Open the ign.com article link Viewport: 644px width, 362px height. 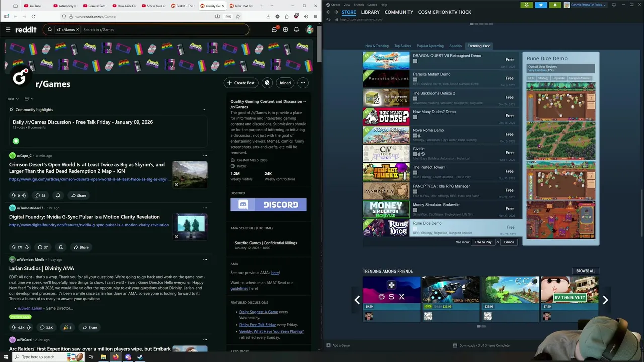(x=90, y=179)
